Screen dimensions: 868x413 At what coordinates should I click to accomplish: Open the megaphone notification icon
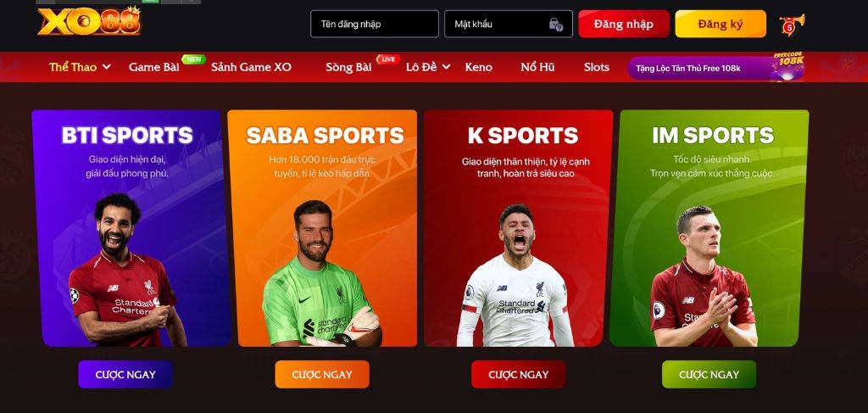coord(792,25)
